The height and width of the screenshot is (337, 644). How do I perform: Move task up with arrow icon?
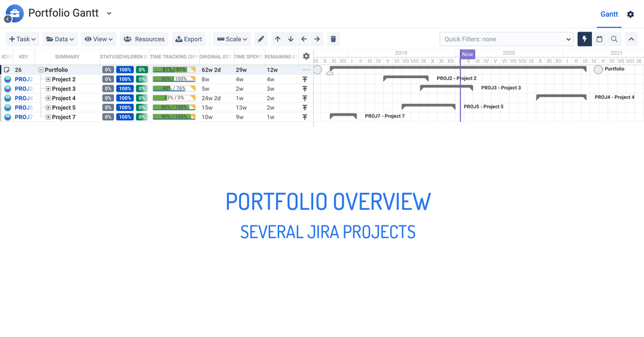click(278, 39)
